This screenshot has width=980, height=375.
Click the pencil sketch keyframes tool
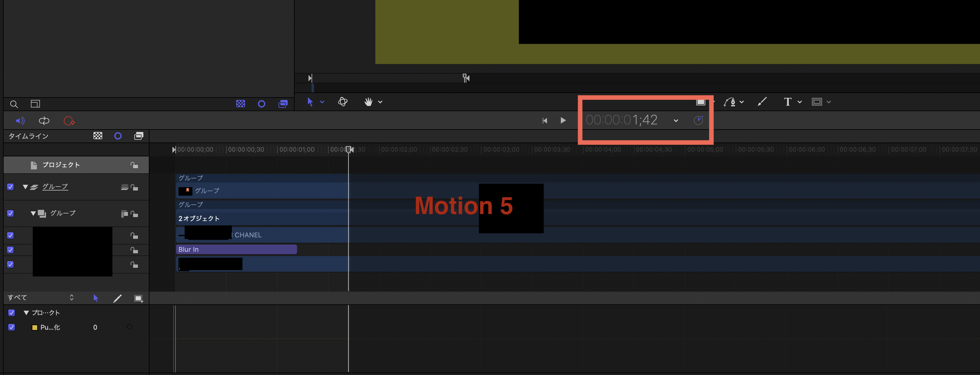[x=118, y=298]
